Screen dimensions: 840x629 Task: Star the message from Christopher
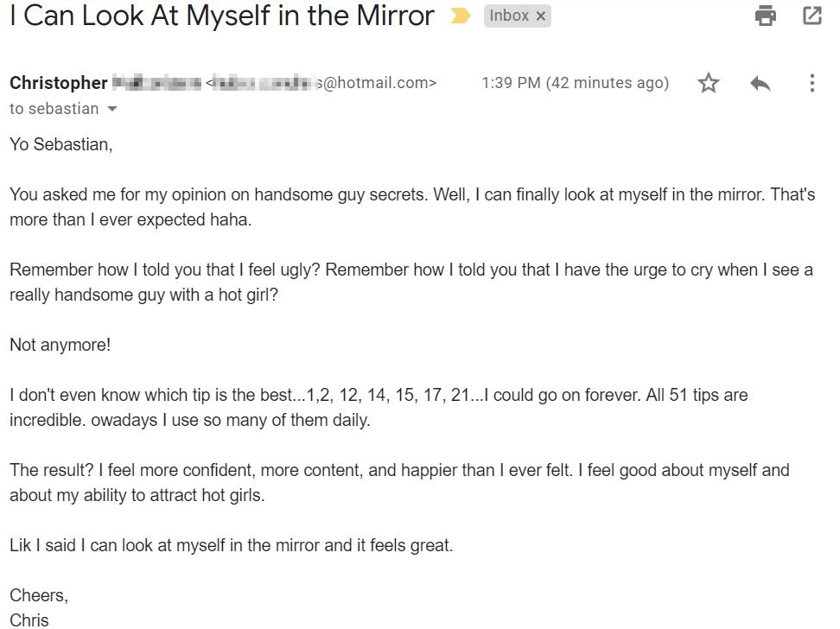tap(709, 83)
